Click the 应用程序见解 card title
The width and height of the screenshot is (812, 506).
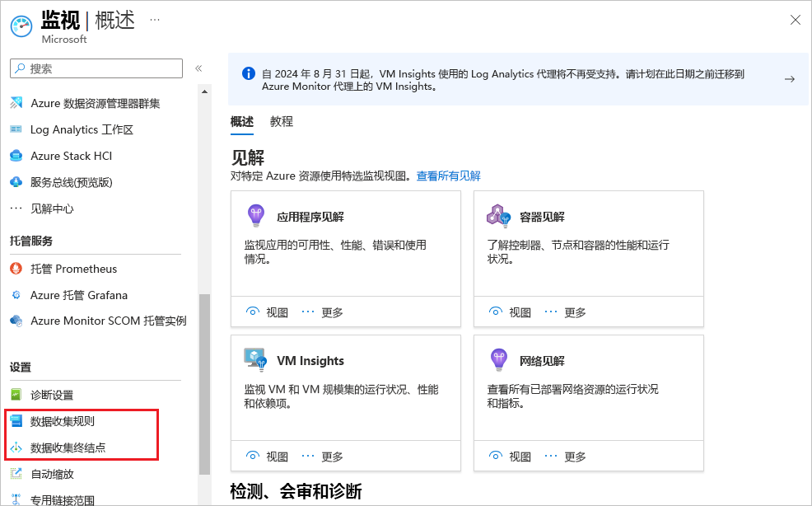click(310, 217)
